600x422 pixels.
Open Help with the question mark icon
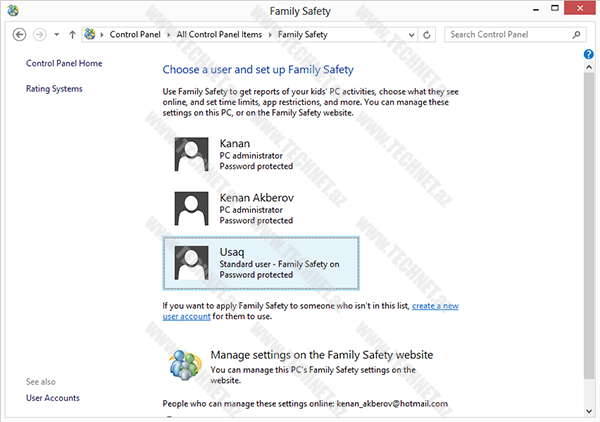[x=589, y=54]
